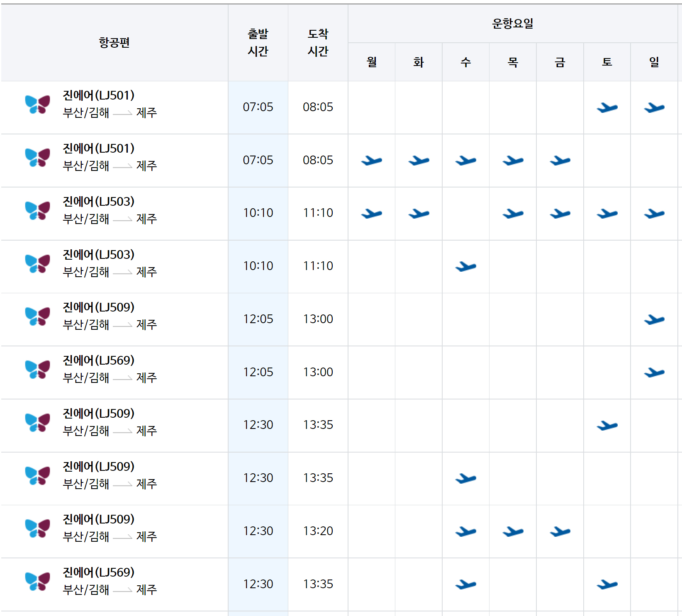The image size is (682, 616).
Task: Click the 화 plane icon for LJ503
Action: (x=419, y=214)
